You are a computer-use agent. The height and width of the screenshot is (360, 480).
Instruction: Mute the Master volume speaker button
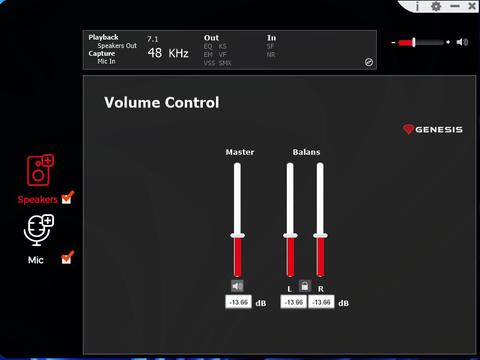click(x=237, y=286)
